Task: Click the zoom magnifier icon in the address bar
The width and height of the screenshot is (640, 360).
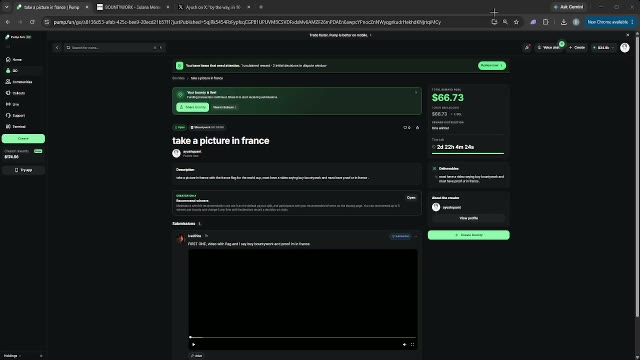Action: pos(505,22)
